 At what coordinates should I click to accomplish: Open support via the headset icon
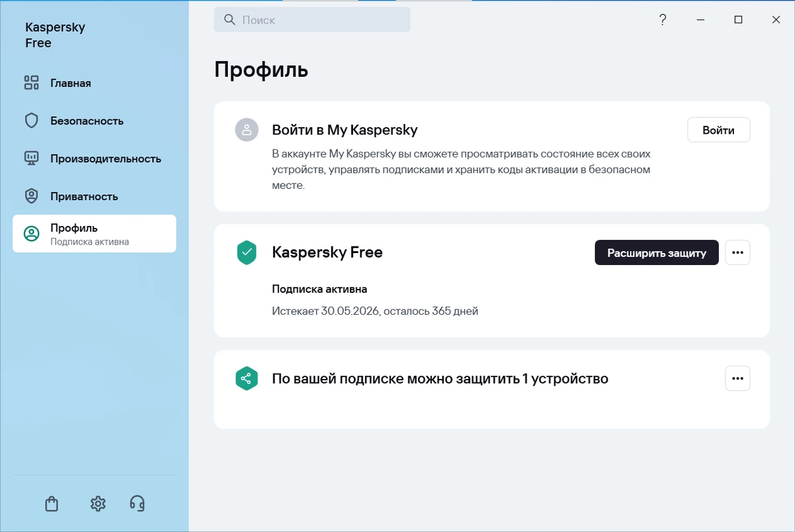137,504
